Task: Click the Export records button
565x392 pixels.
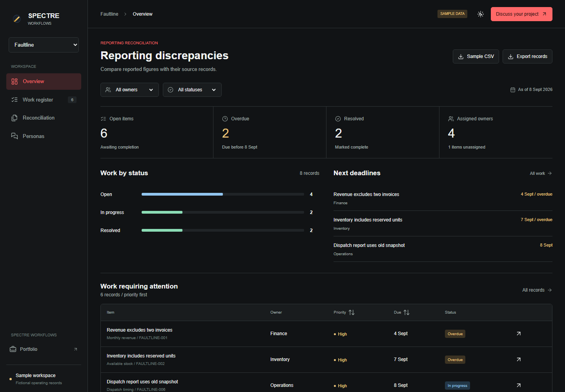Action: point(527,56)
